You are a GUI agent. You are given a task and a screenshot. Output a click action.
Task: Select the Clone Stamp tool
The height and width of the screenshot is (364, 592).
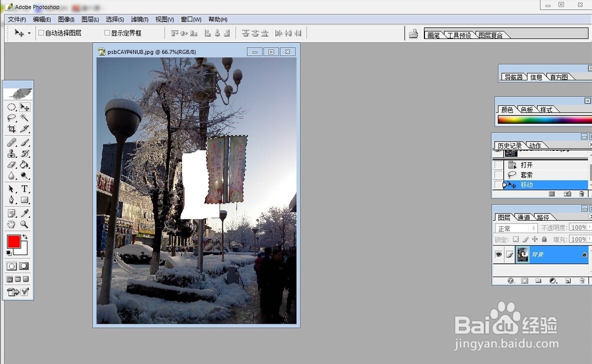point(12,153)
